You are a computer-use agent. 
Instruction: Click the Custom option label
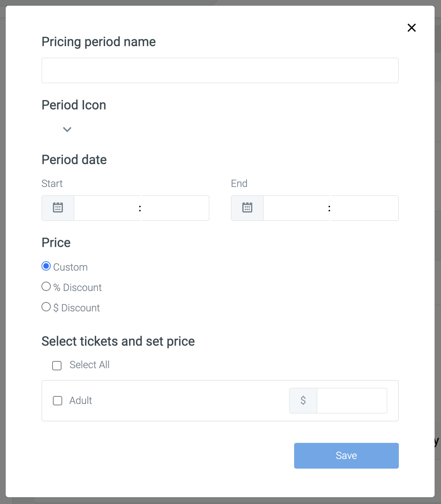[70, 267]
